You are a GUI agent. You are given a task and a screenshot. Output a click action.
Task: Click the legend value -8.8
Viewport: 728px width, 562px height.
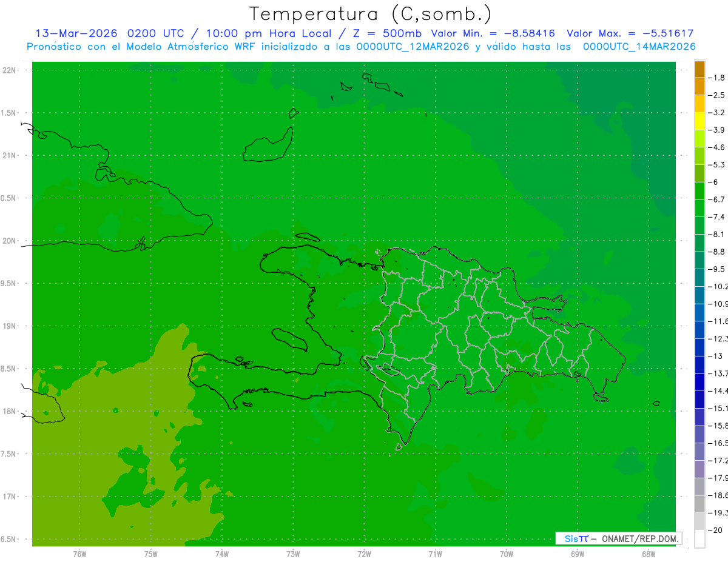716,252
